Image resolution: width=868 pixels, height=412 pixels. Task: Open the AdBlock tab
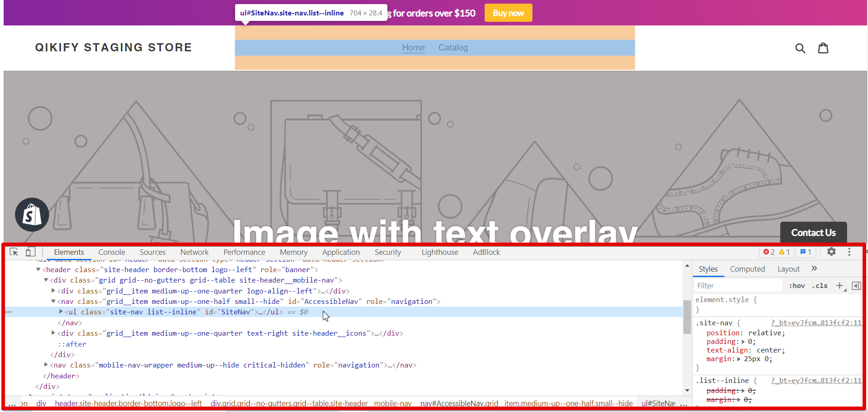coord(487,252)
